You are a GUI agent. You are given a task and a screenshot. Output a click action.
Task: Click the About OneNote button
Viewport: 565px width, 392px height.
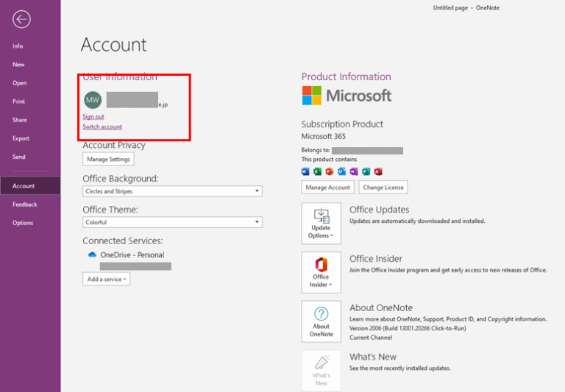click(321, 322)
